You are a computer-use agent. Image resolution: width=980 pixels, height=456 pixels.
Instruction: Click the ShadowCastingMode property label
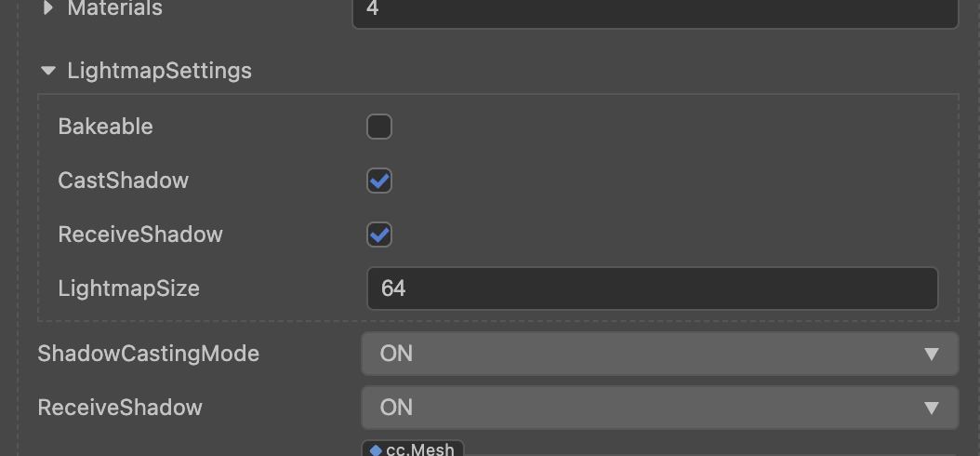[148, 354]
